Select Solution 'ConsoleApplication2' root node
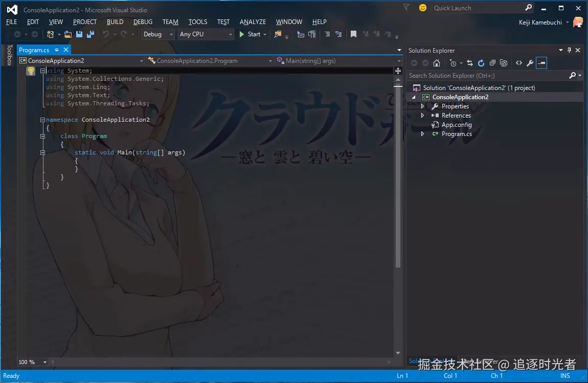588x383 pixels. tap(479, 88)
